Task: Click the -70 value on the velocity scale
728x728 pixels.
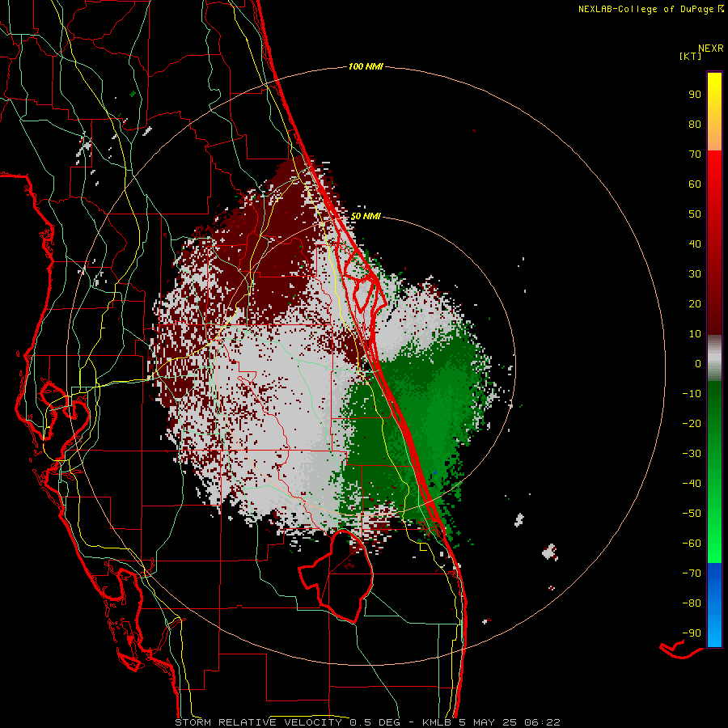Action: [692, 574]
